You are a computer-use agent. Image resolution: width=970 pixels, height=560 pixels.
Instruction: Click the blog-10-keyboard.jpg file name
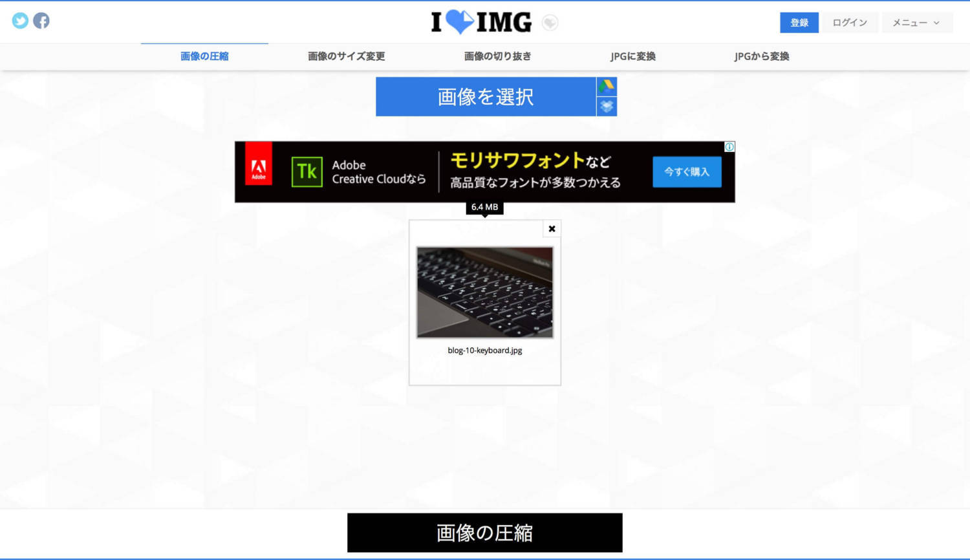point(485,350)
